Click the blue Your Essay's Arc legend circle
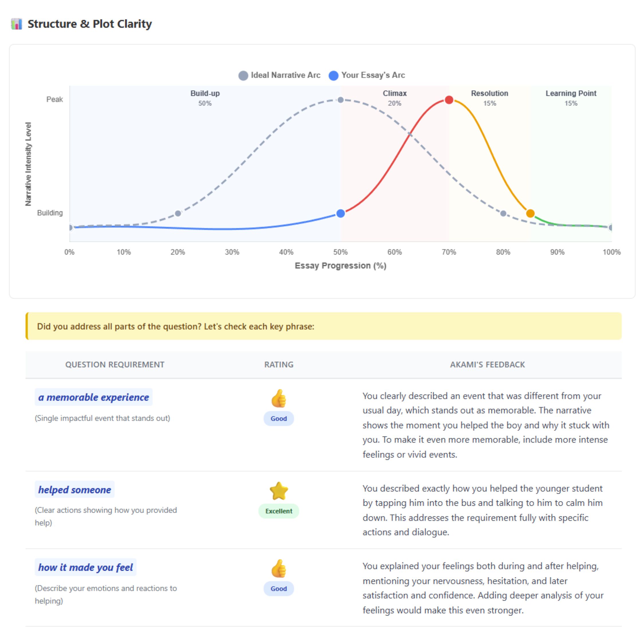 pyautogui.click(x=333, y=76)
